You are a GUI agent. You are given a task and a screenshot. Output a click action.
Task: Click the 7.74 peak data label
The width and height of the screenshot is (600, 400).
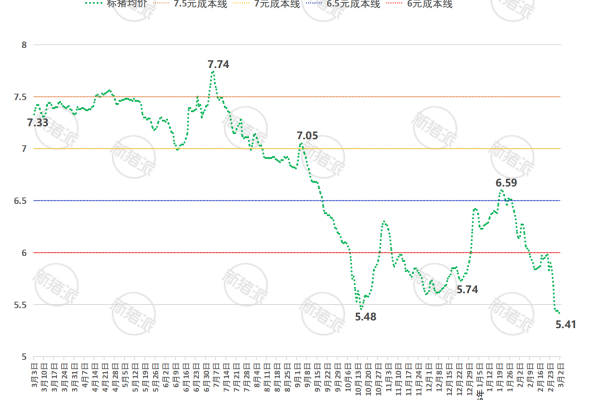point(218,65)
